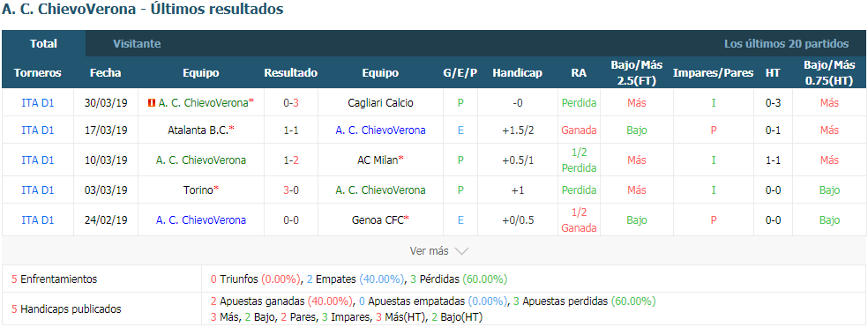Open Los últimos 20 partidos selector

click(786, 44)
